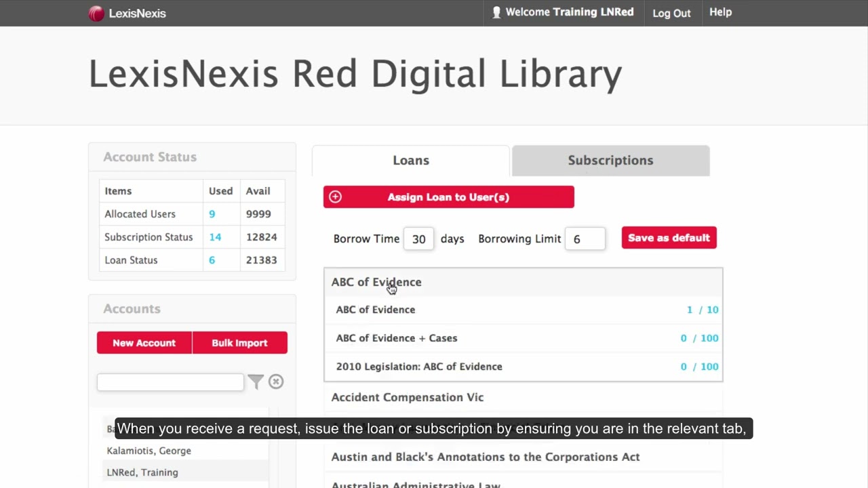Open the Help link
The height and width of the screenshot is (488, 868).
pyautogui.click(x=720, y=12)
